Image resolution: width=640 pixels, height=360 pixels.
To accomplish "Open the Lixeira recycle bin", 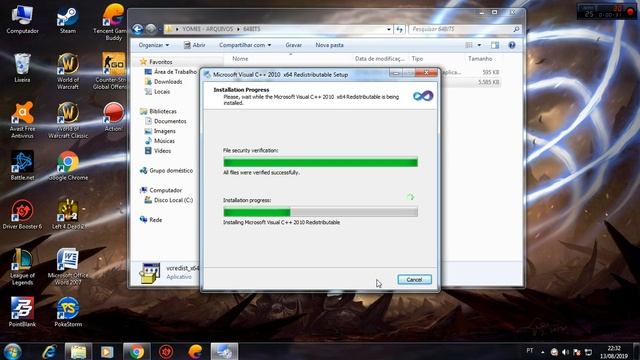I will pyautogui.click(x=22, y=68).
